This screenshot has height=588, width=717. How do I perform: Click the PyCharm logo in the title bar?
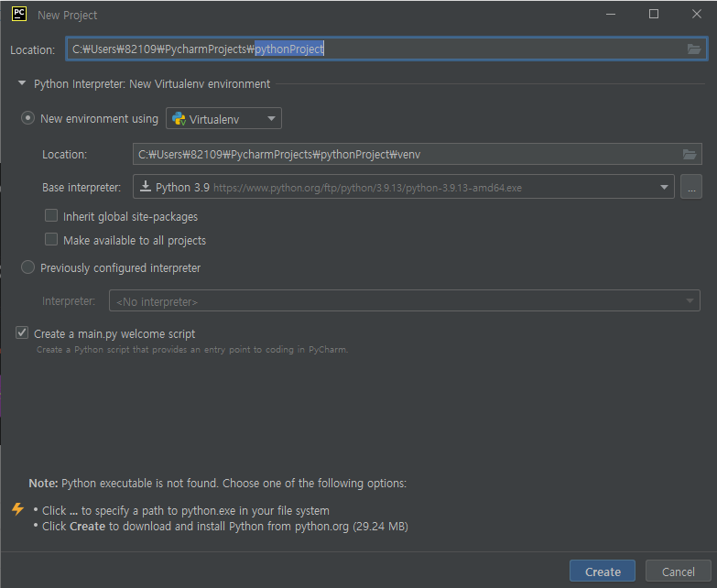(18, 14)
